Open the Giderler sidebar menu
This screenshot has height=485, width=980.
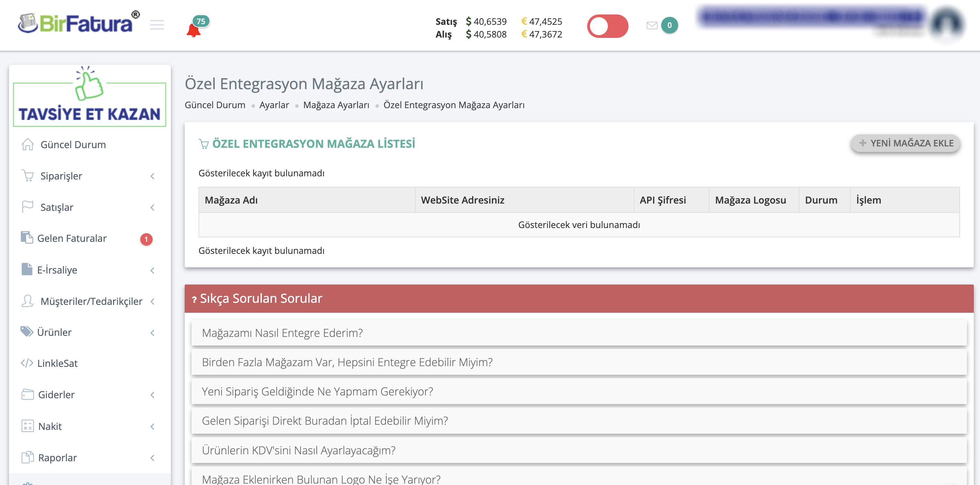(x=56, y=394)
